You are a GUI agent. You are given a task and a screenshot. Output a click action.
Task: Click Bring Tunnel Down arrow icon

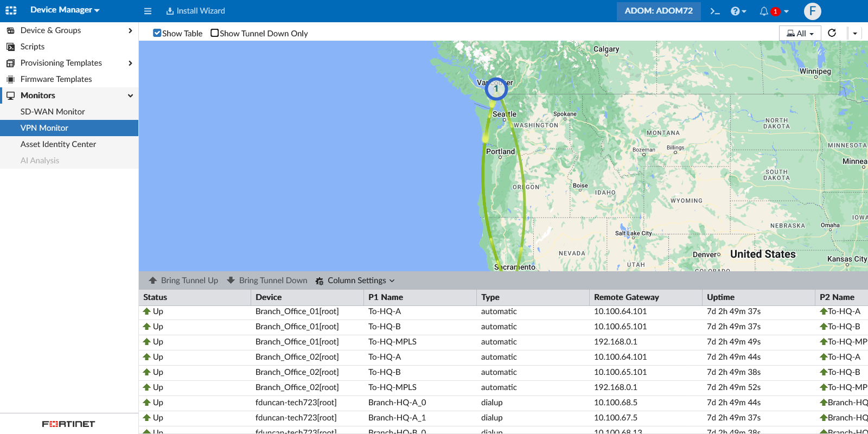(231, 280)
